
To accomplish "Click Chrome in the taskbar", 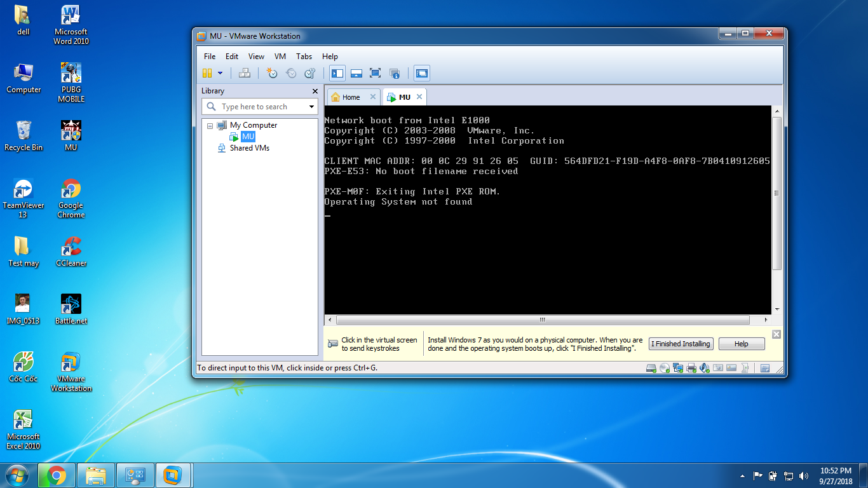I will 57,475.
